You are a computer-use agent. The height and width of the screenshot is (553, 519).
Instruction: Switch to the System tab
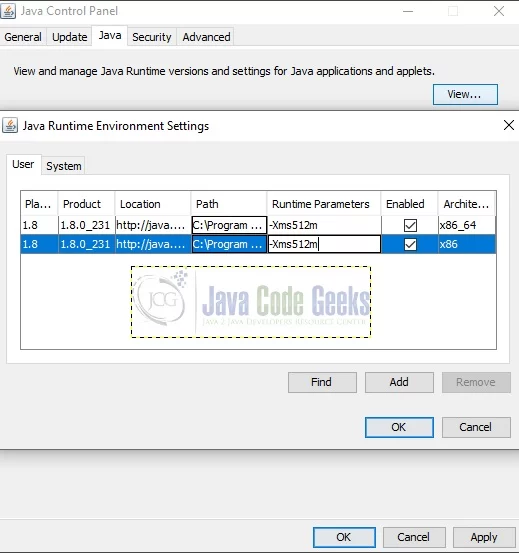pos(63,166)
